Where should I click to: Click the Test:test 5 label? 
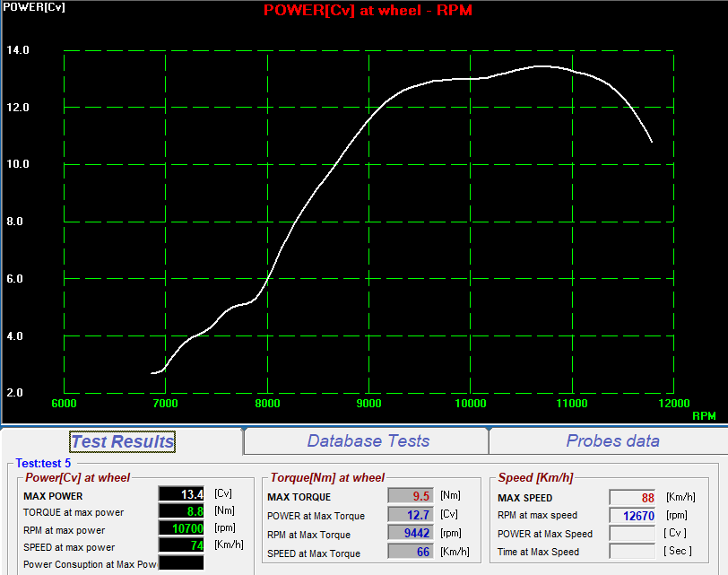pyautogui.click(x=43, y=463)
